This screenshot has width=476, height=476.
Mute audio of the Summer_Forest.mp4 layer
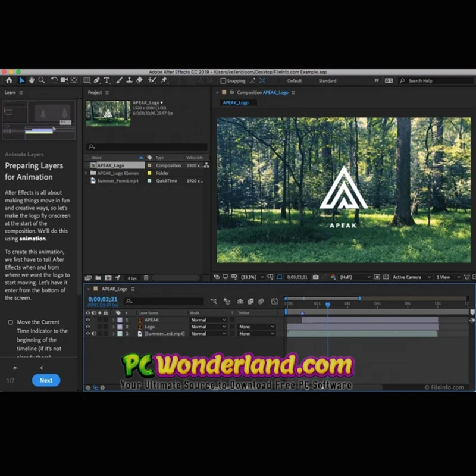pyautogui.click(x=94, y=333)
